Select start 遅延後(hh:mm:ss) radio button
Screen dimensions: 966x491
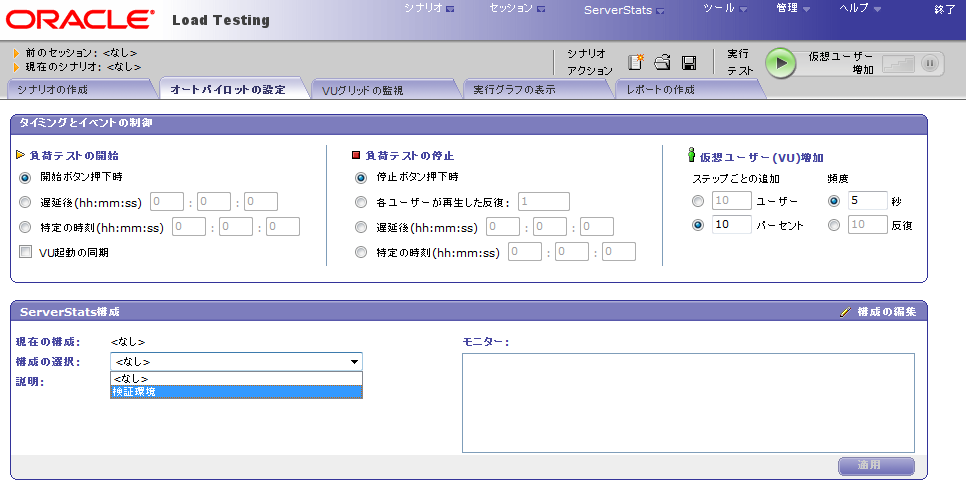tap(25, 202)
